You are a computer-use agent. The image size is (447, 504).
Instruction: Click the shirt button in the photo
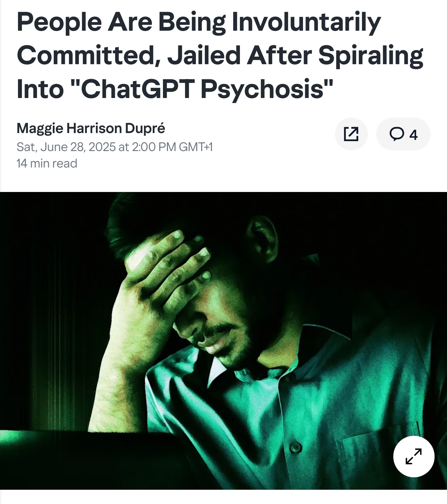295,447
